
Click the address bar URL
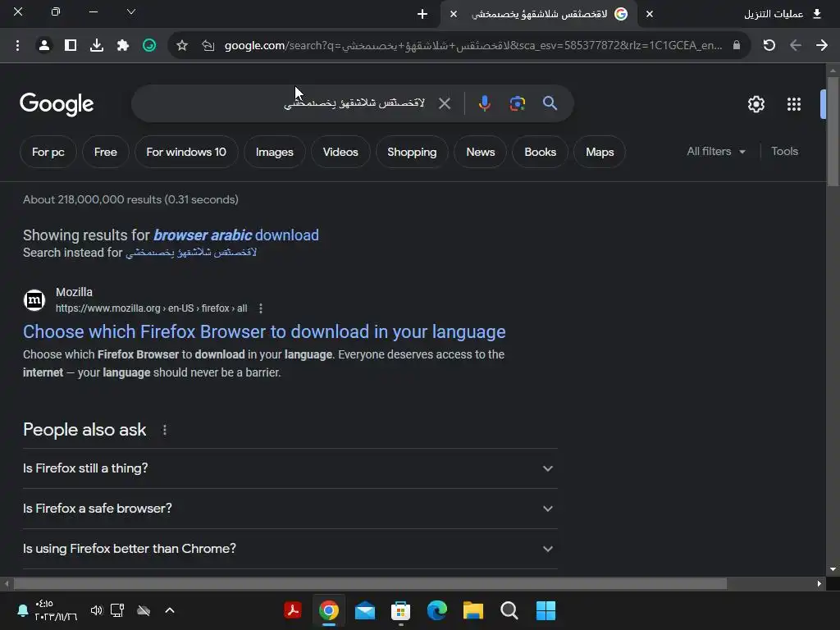coord(473,46)
